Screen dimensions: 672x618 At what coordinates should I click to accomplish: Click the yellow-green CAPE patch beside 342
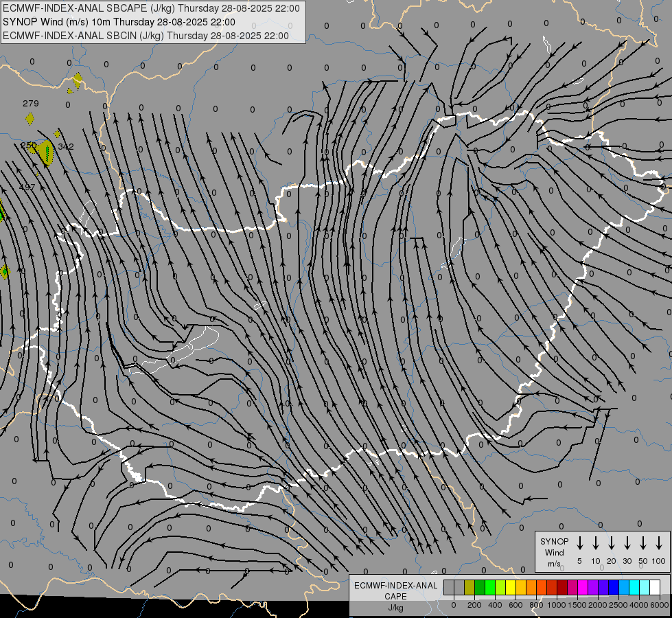click(46, 152)
